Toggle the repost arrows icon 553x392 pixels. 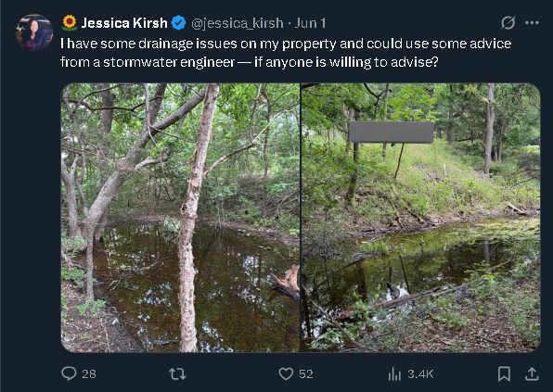[177, 373]
